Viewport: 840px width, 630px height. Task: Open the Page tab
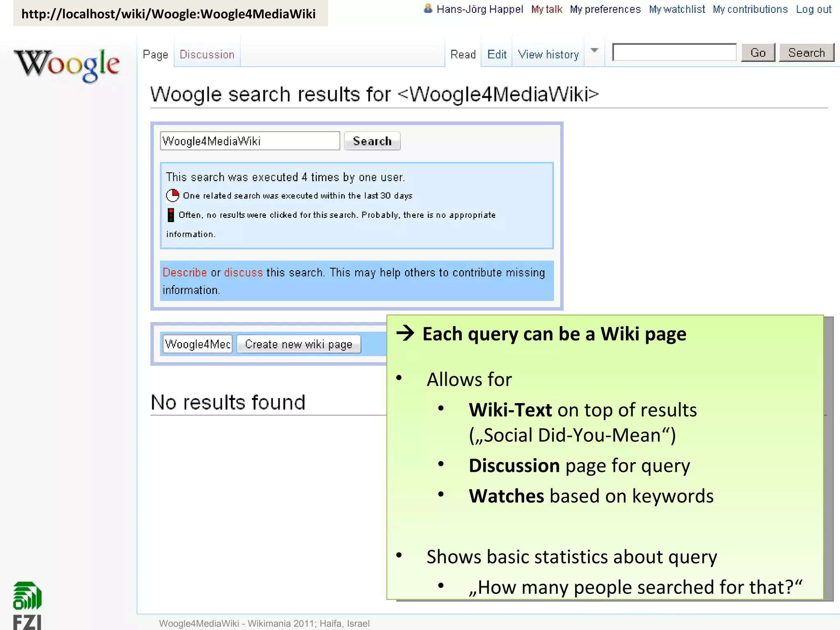point(155,55)
